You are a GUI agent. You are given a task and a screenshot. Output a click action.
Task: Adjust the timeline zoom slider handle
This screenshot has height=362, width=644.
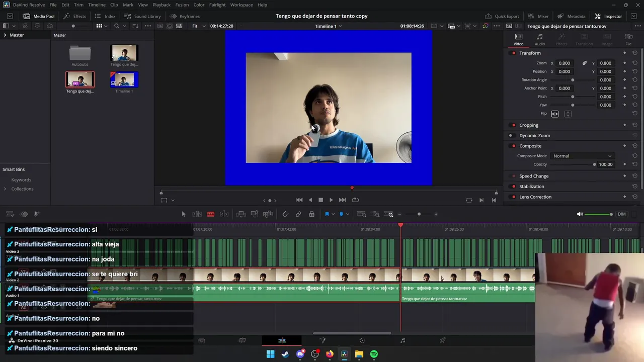point(419,214)
